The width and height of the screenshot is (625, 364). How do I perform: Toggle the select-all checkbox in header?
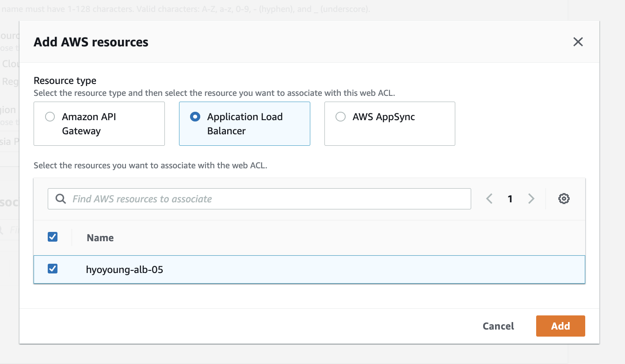pyautogui.click(x=53, y=237)
